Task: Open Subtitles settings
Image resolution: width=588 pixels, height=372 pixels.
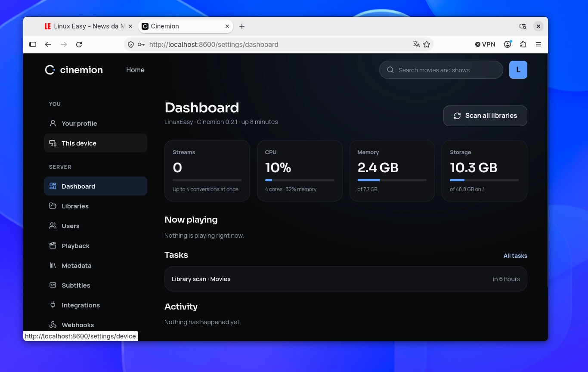Action: coord(96,285)
